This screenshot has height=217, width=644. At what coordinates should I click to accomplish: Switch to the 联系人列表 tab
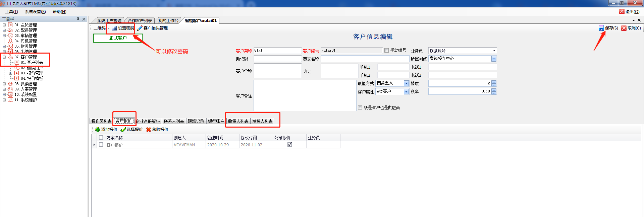(174, 121)
